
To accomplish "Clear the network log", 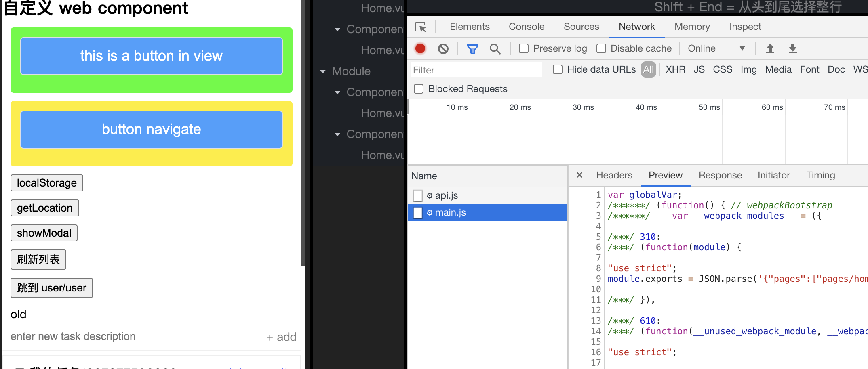I will (443, 49).
